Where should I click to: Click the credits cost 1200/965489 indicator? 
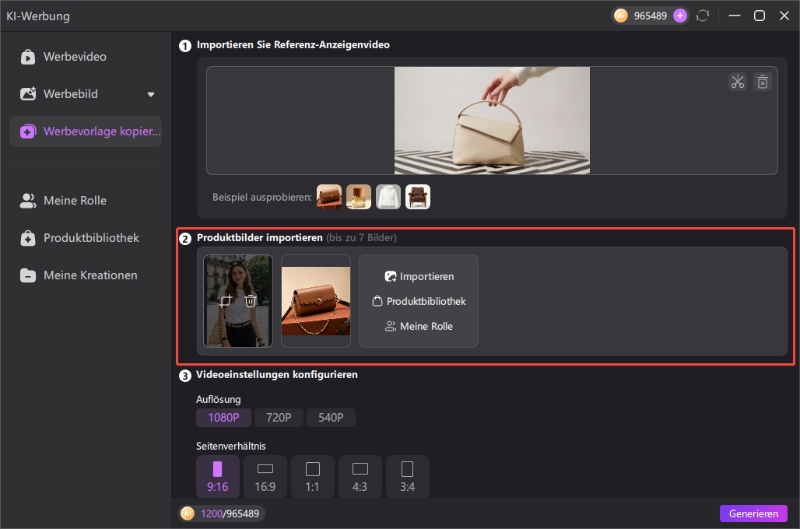pos(220,514)
